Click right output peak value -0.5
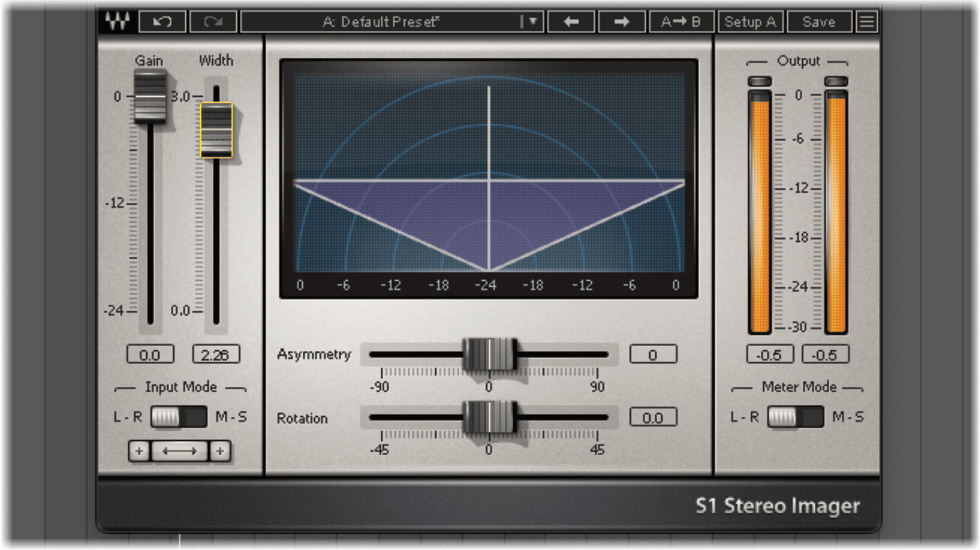Screen dimensions: 980x550 825,355
